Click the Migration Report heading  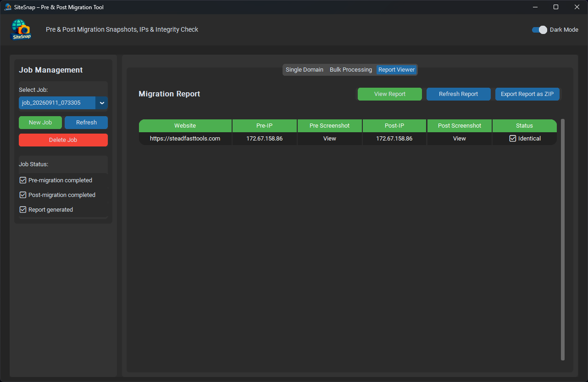point(170,94)
